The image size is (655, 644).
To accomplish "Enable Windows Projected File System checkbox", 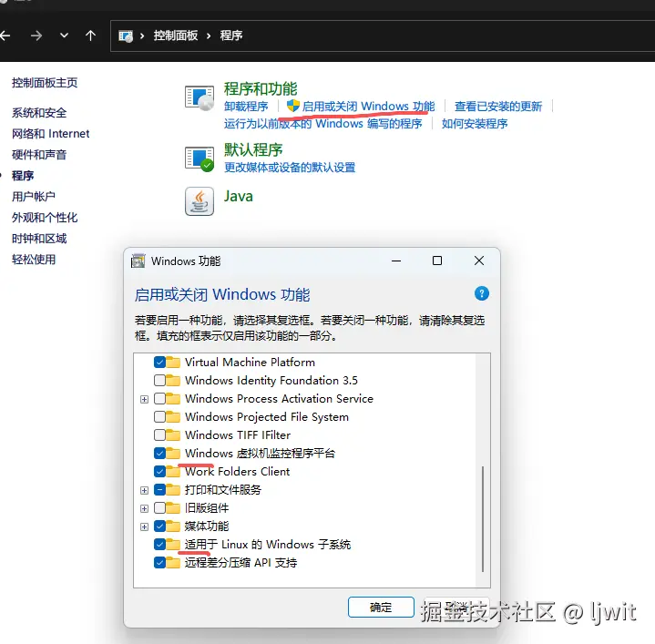I will tap(159, 417).
